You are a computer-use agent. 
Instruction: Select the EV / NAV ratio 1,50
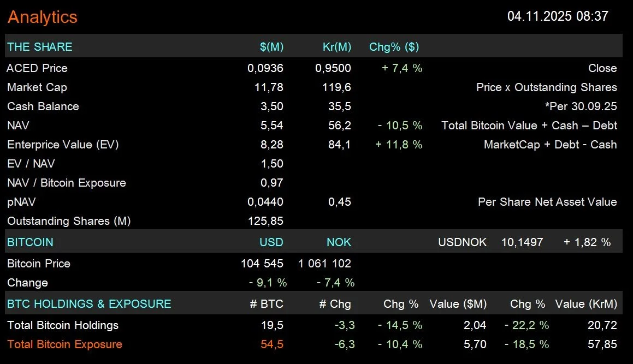271,164
